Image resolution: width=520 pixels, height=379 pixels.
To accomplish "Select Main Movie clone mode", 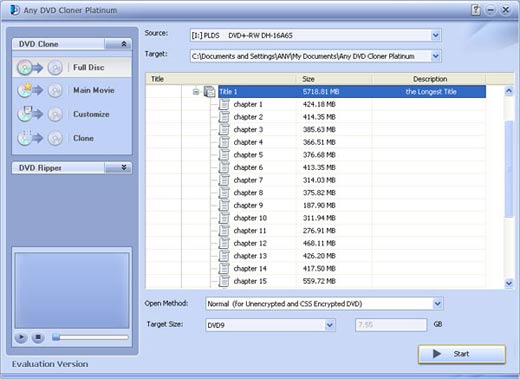I will click(x=72, y=90).
